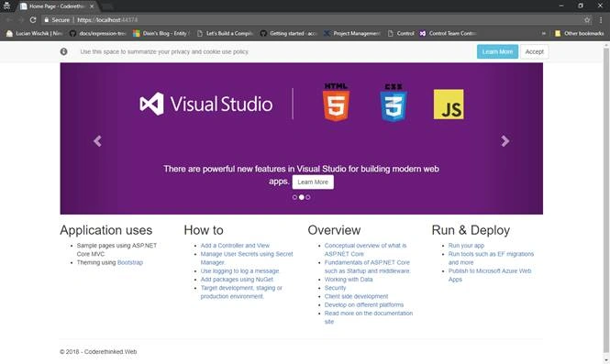Open the Chrome three-dot menu
610x364 pixels.
coord(601,20)
